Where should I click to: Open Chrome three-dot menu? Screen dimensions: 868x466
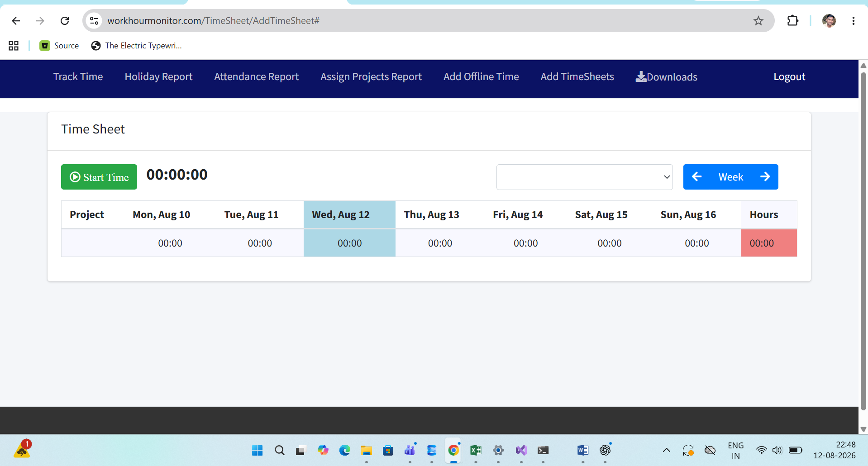(853, 21)
